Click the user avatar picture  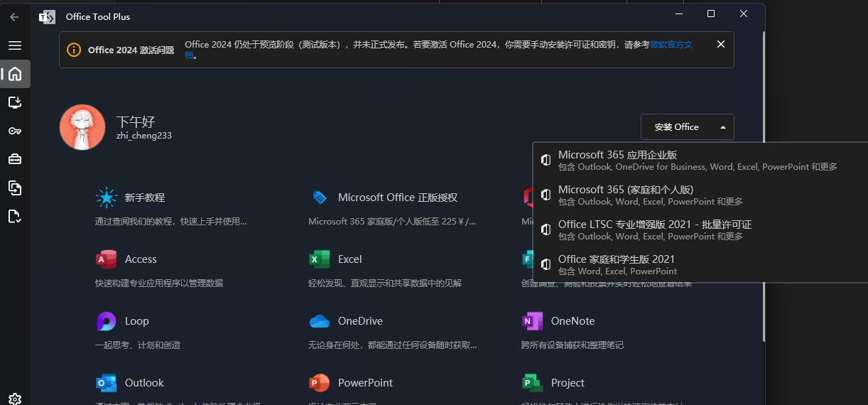pyautogui.click(x=82, y=127)
